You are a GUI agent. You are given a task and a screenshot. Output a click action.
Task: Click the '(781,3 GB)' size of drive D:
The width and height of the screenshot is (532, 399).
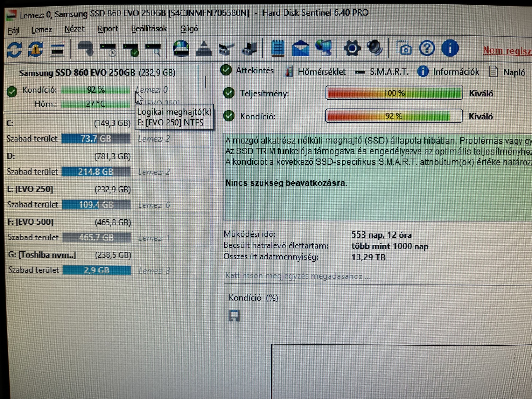[113, 156]
